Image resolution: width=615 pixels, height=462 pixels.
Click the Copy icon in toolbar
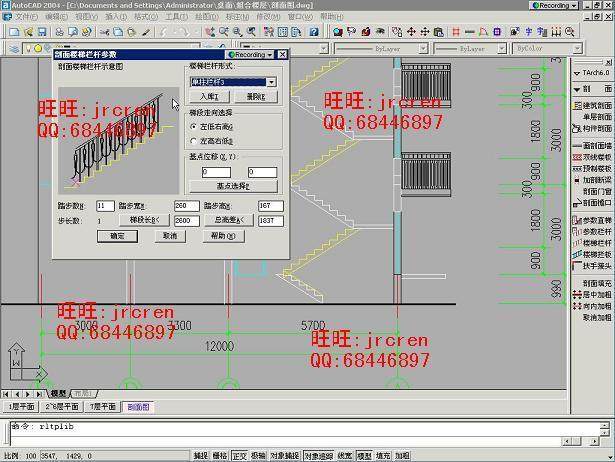click(x=118, y=32)
